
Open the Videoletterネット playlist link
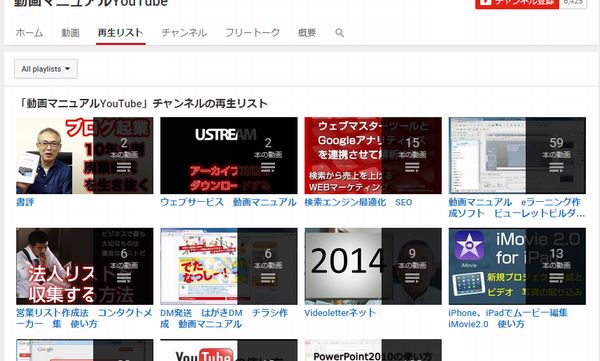pos(340,313)
